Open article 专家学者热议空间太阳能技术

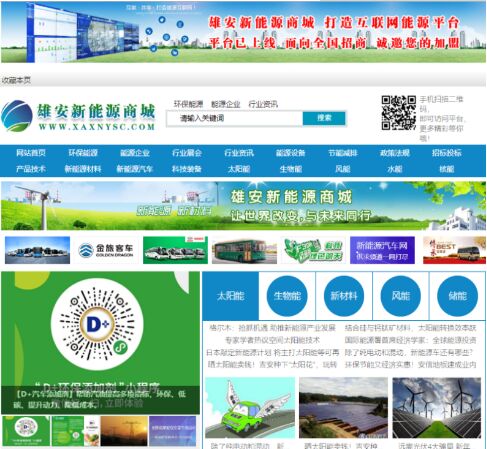coord(272,340)
